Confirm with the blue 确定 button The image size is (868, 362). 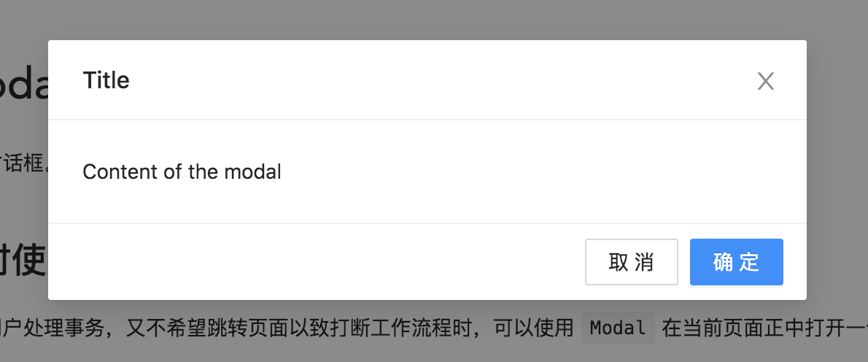(x=736, y=262)
